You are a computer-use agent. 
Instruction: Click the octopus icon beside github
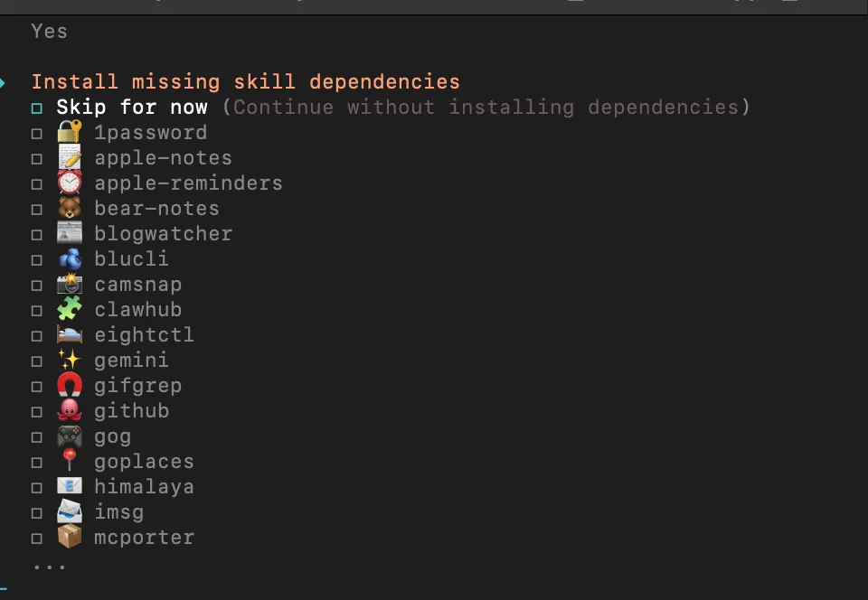click(70, 411)
